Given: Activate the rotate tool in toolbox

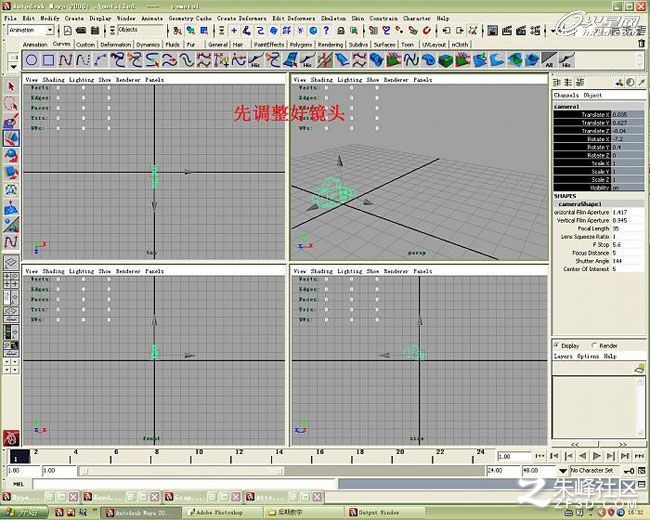Looking at the screenshot, I should (11, 156).
